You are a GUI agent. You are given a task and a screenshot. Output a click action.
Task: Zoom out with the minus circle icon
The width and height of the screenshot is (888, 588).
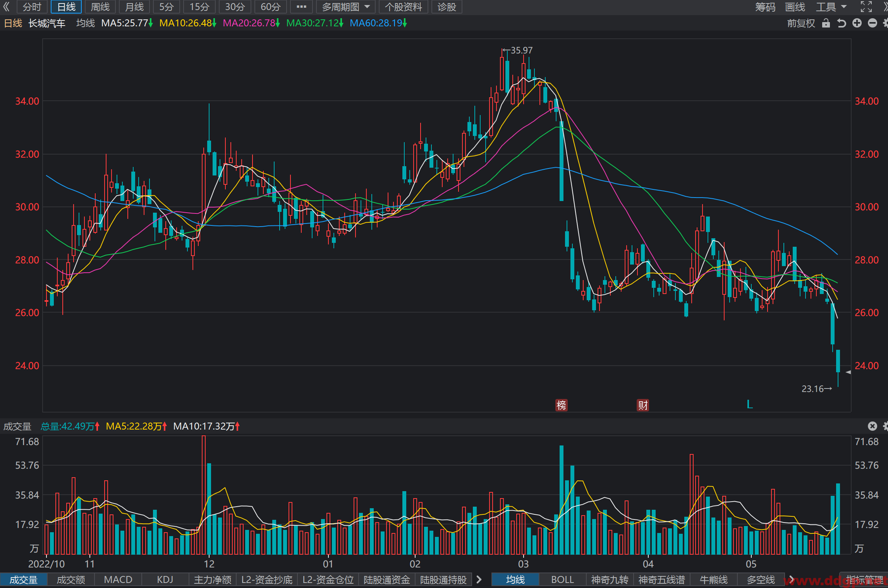(873, 23)
